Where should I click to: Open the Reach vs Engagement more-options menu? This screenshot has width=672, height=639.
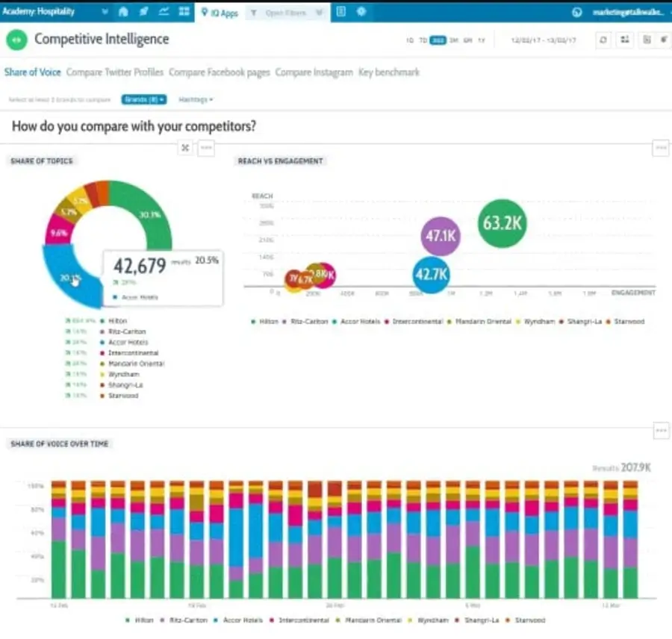click(661, 148)
